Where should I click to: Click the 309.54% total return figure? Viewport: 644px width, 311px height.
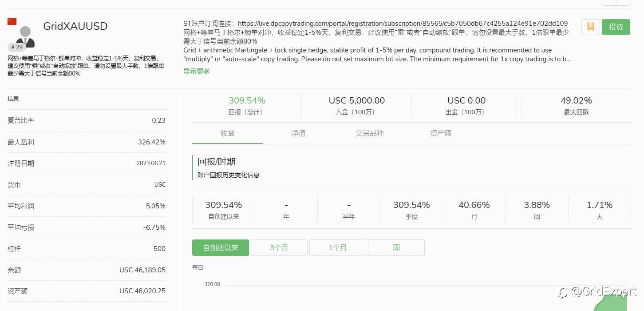coord(247,101)
